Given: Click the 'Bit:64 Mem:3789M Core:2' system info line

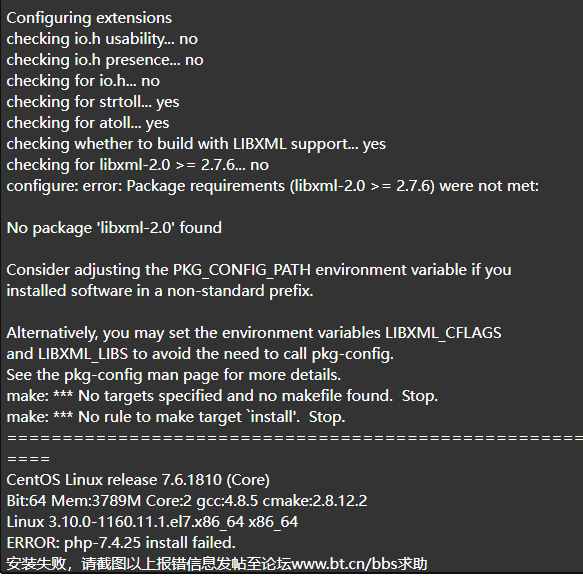Looking at the screenshot, I should [187, 501].
